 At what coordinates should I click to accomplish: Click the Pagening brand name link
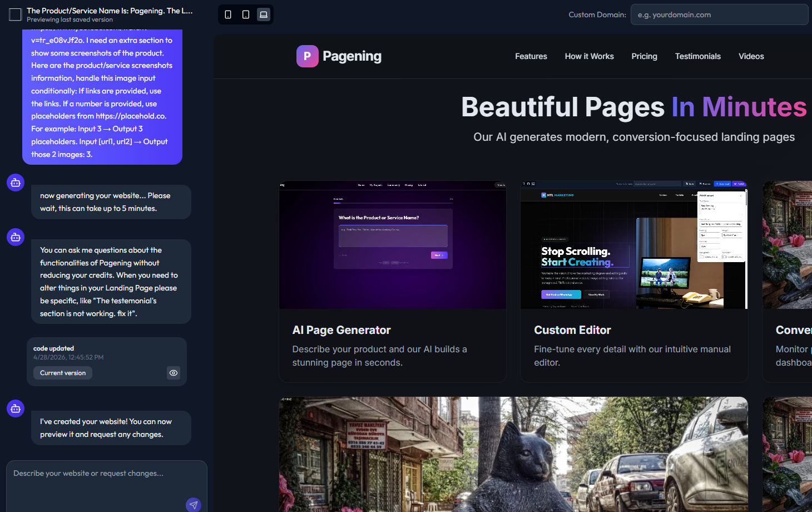[x=352, y=56]
